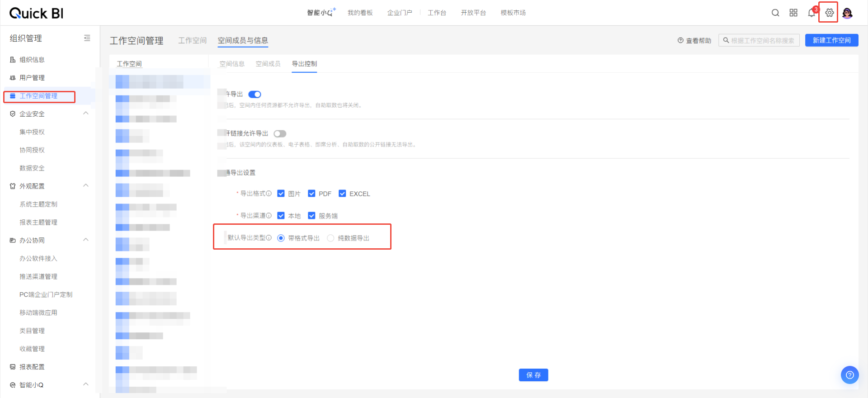Viewport: 868px width, 398px height.
Task: Click the info icon next to 导出格式
Action: (269, 194)
